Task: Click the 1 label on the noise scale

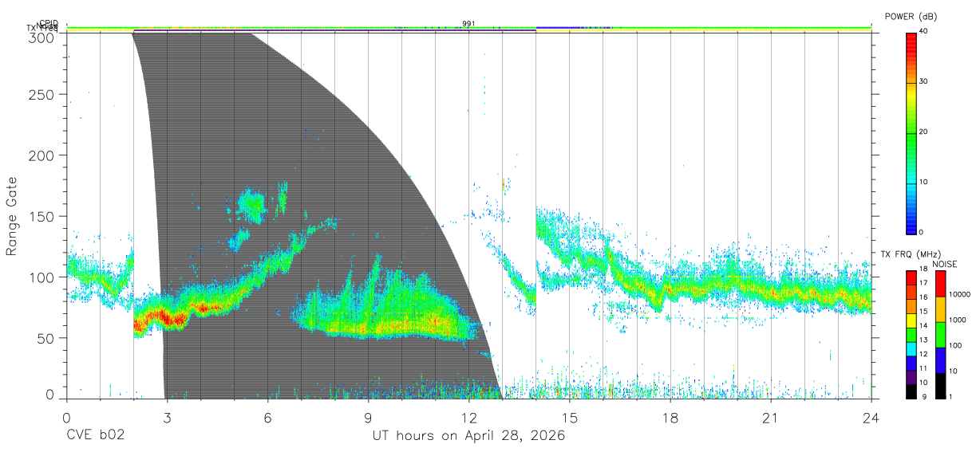Action: tap(951, 397)
